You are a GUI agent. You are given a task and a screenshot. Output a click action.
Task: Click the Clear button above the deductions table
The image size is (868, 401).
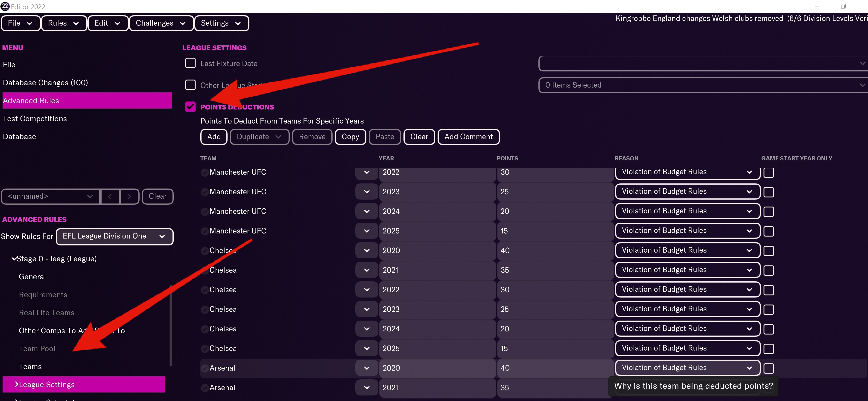pyautogui.click(x=419, y=137)
